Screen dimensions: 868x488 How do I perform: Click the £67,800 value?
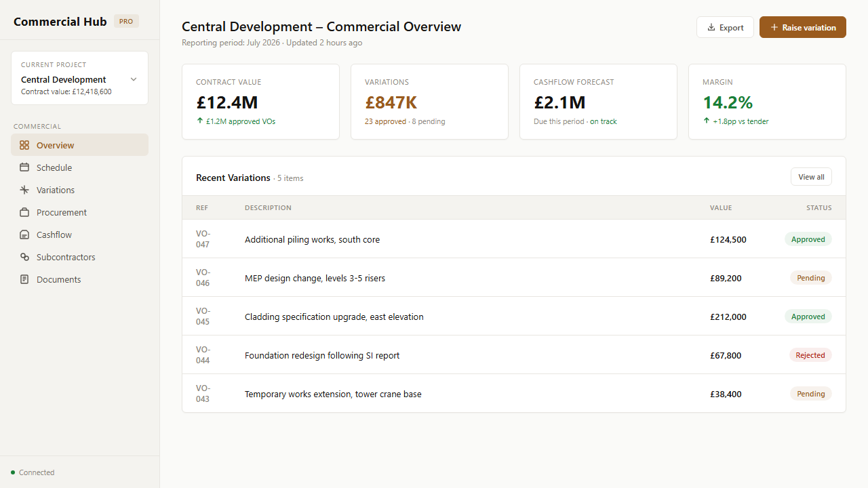pos(726,355)
